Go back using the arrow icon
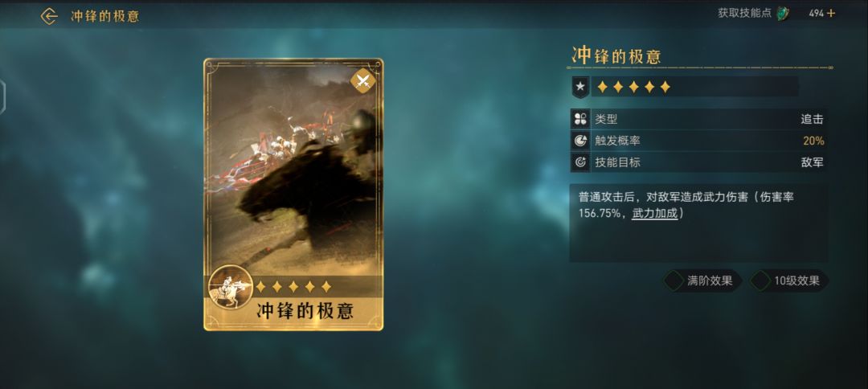The image size is (868, 389). pos(49,16)
